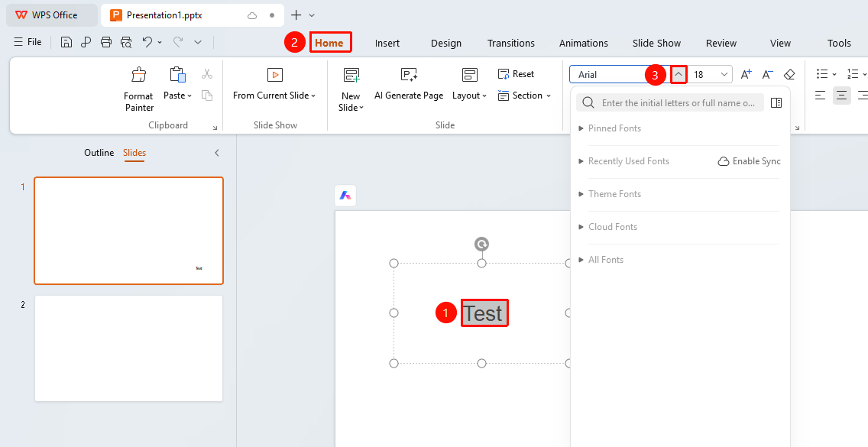The width and height of the screenshot is (868, 447).
Task: Toggle center text alignment
Action: coord(841,96)
